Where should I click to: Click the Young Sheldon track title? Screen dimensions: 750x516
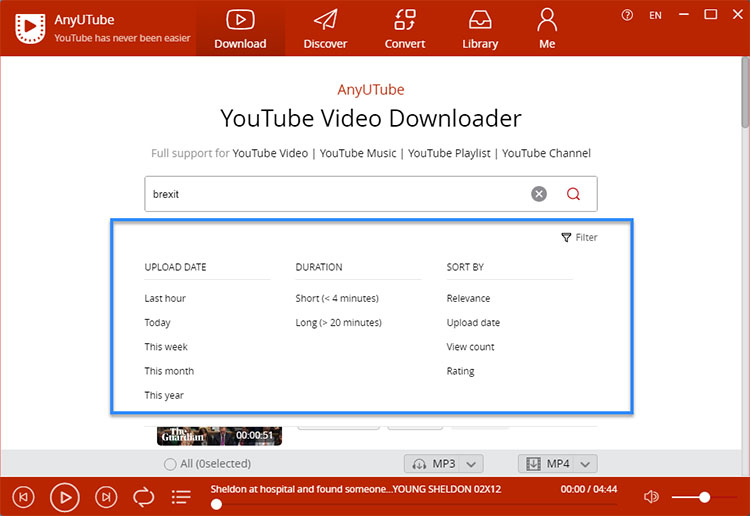tap(356, 489)
